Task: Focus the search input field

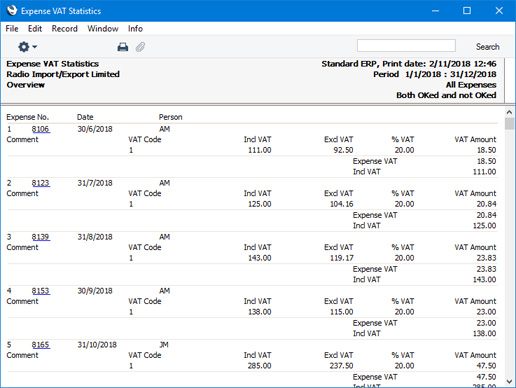Action: pyautogui.click(x=406, y=46)
